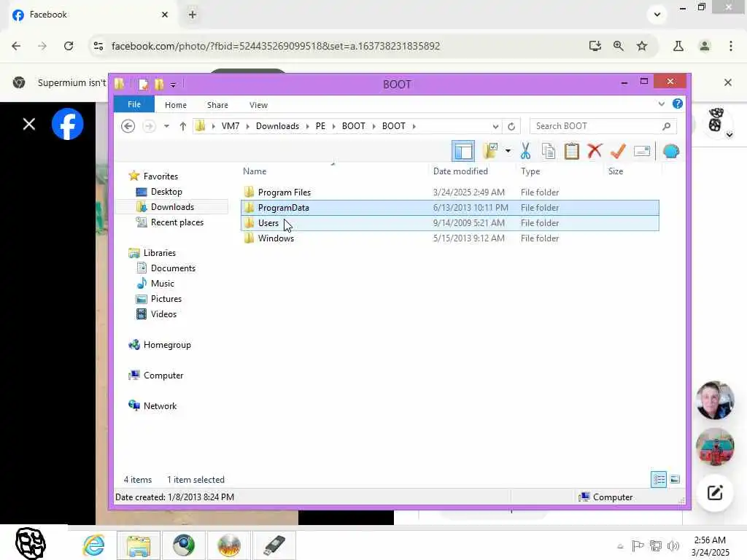The height and width of the screenshot is (560, 747).
Task: Sort by the Size column
Action: [x=616, y=171]
